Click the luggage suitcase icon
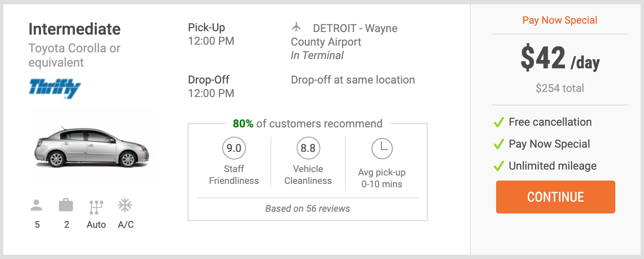This screenshot has width=644, height=259. pyautogui.click(x=66, y=205)
